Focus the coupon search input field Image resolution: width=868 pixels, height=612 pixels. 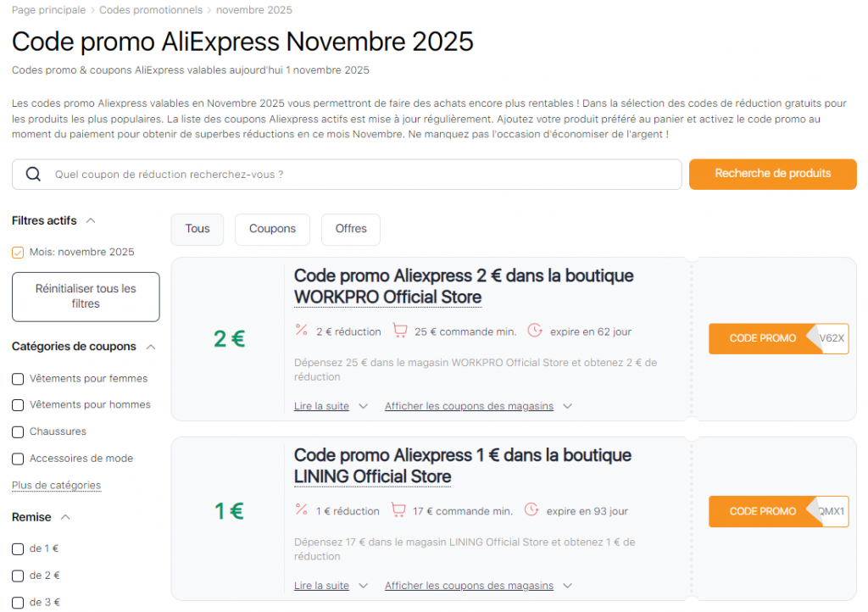pyautogui.click(x=356, y=175)
